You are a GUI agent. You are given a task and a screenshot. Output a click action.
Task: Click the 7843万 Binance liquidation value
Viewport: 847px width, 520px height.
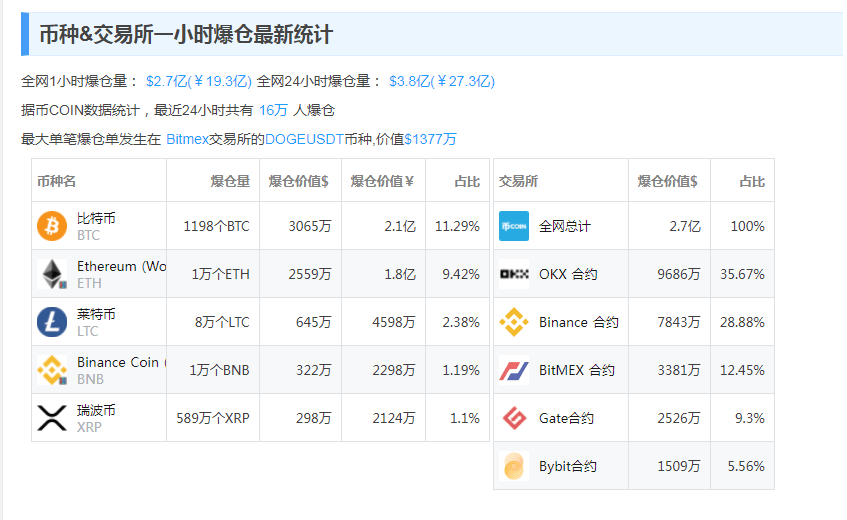pyautogui.click(x=678, y=322)
